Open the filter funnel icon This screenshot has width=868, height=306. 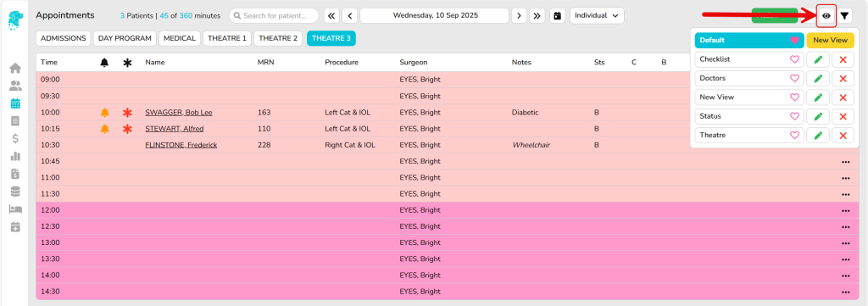844,16
